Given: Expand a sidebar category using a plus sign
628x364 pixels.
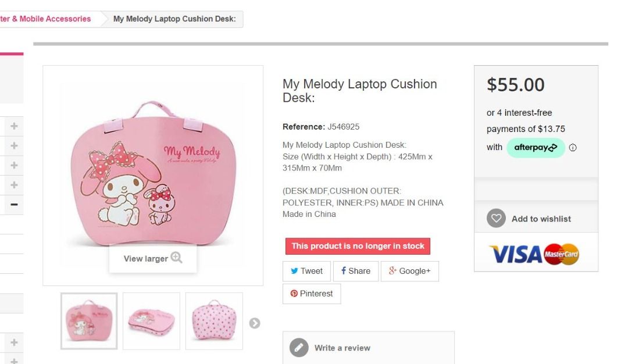Looking at the screenshot, I should (13, 126).
